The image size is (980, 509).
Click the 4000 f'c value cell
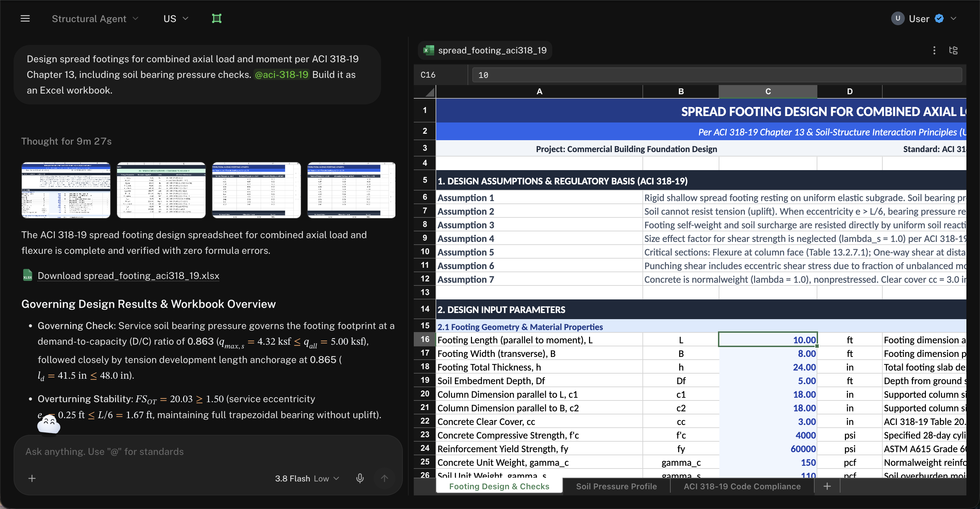[768, 436]
